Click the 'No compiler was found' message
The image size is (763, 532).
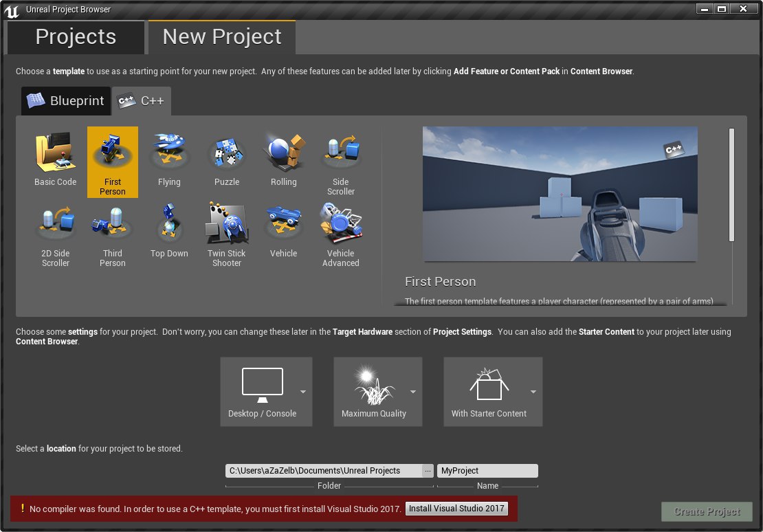(215, 509)
